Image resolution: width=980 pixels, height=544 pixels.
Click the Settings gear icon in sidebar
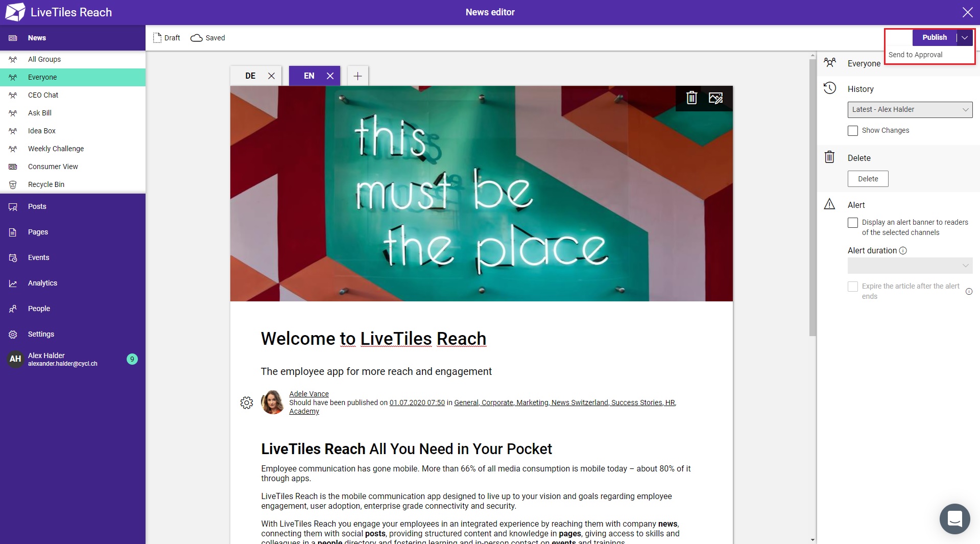tap(13, 335)
